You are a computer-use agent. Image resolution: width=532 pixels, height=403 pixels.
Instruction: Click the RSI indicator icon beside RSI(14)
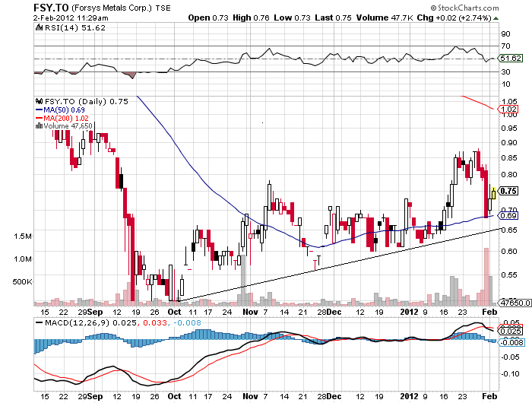click(x=39, y=27)
